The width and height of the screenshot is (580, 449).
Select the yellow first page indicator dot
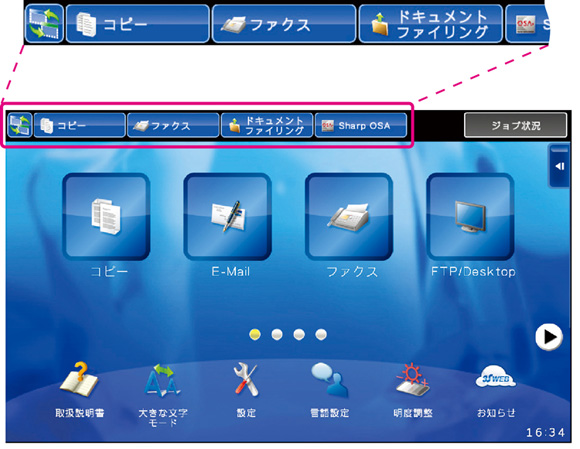[255, 334]
